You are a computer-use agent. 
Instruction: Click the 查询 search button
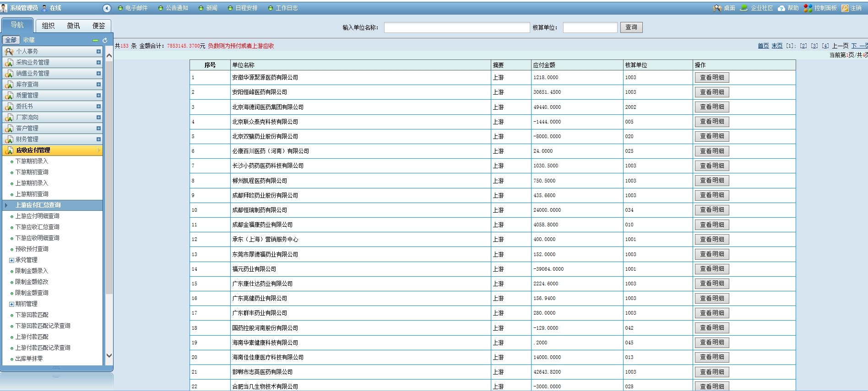[x=631, y=27]
